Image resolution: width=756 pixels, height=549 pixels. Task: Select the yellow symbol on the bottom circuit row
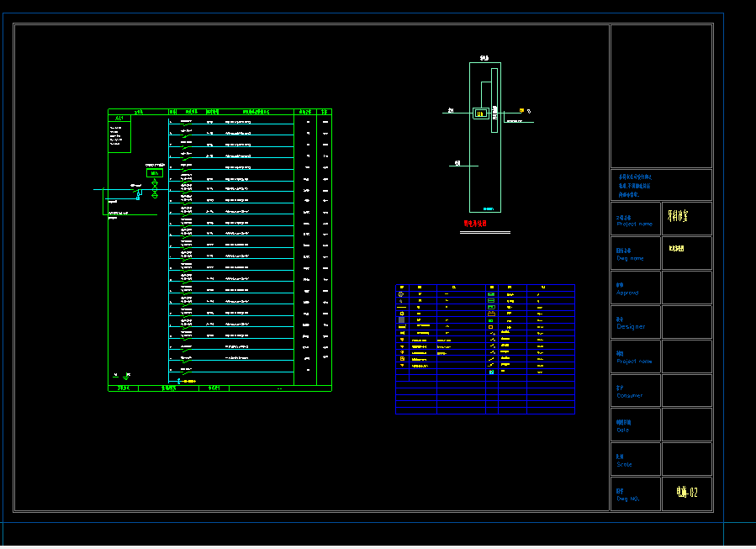(x=189, y=381)
